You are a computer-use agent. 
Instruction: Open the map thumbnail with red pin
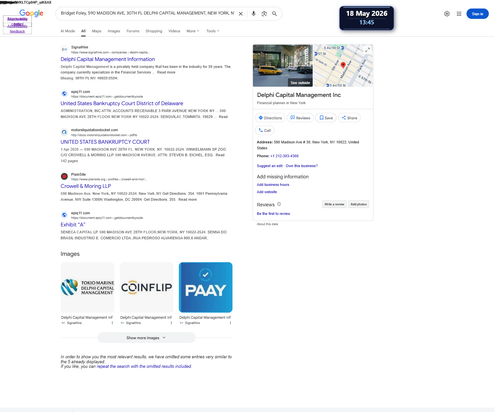pos(343,66)
